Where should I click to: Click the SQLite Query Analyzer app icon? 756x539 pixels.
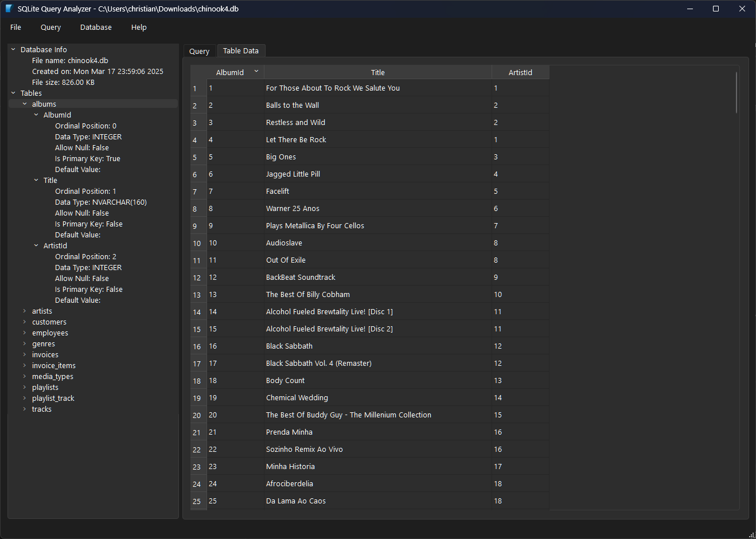pos(9,9)
